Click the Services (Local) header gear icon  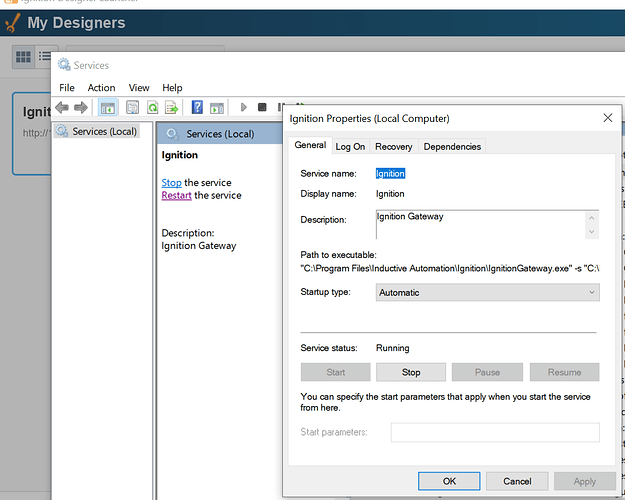click(x=172, y=134)
